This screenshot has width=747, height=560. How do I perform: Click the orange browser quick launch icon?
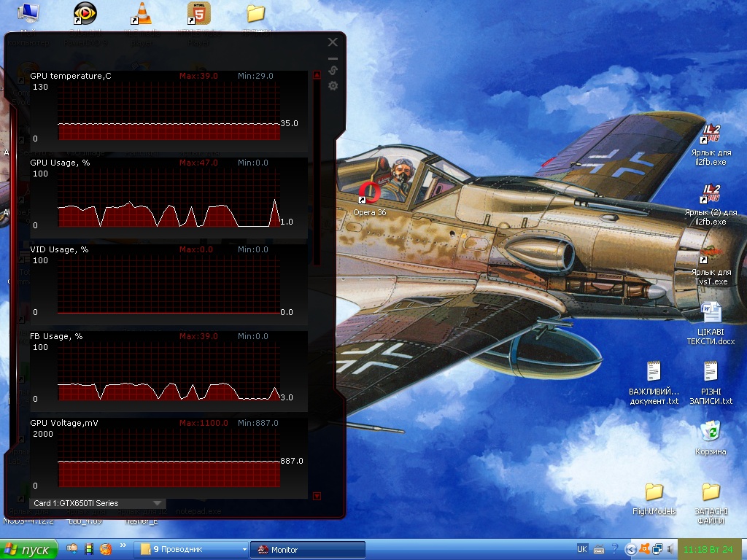106,549
